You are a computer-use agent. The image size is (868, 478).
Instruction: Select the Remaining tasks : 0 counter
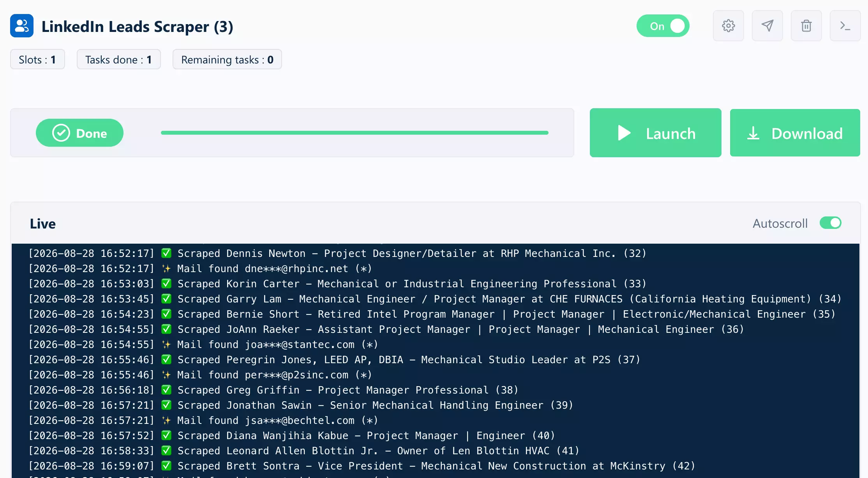tap(227, 59)
